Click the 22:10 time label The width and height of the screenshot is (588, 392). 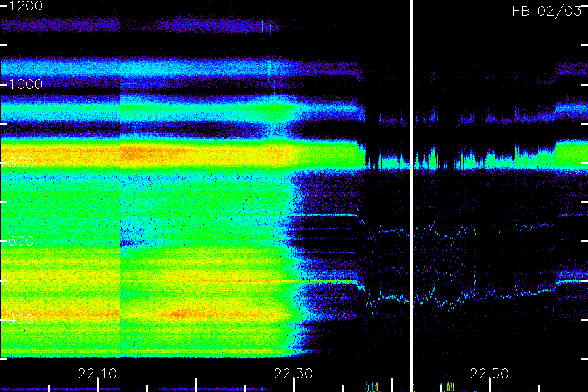click(97, 374)
